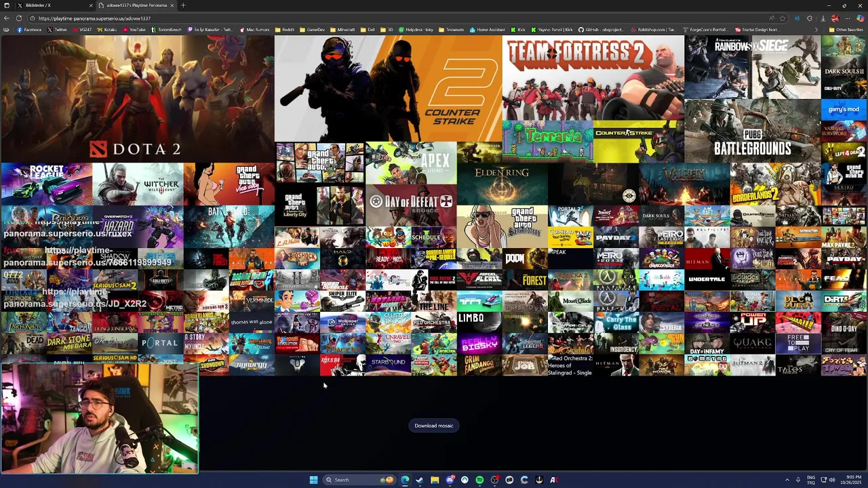Image resolution: width=868 pixels, height=488 pixels.
Task: Select the Undertale tile
Action: [707, 279]
